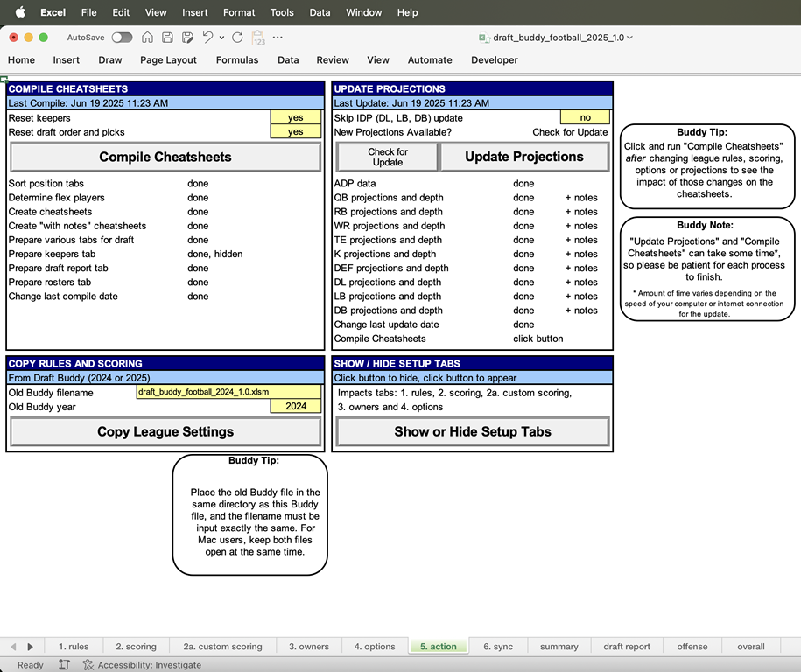Select the Skip IDP update no cell
The image size is (801, 672).
pyautogui.click(x=585, y=117)
